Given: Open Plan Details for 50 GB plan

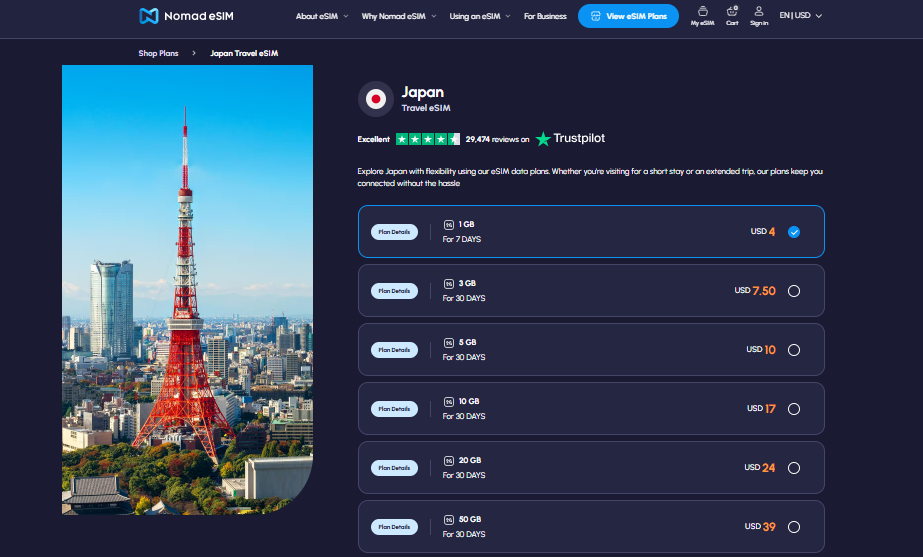Looking at the screenshot, I should pyautogui.click(x=394, y=526).
